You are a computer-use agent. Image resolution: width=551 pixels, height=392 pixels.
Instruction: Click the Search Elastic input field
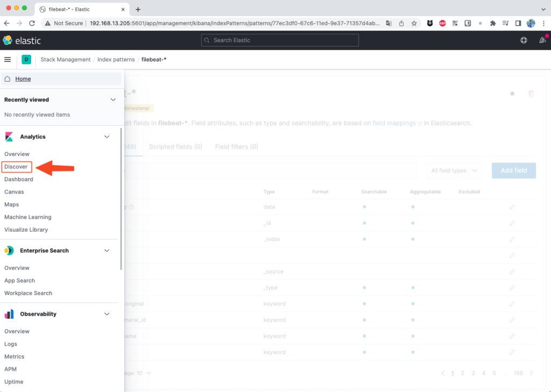(x=280, y=40)
